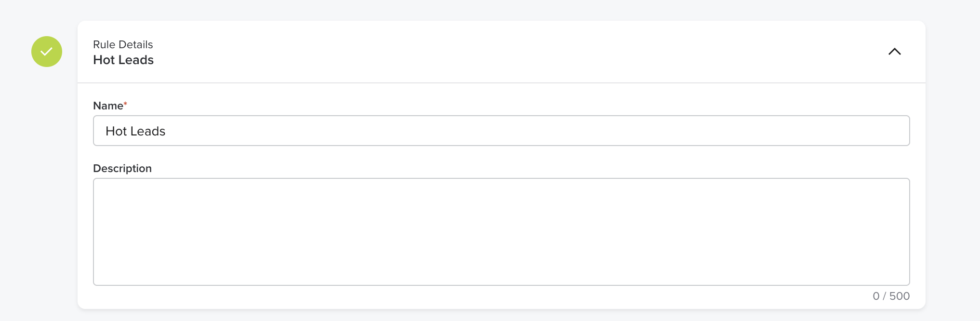
Task: Click the Rule Details card header bar
Action: (x=501, y=52)
